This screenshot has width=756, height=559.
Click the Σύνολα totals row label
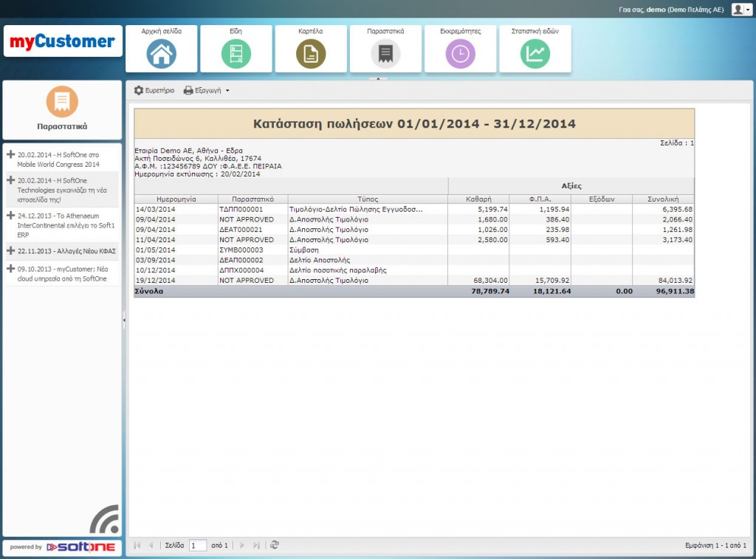click(149, 292)
